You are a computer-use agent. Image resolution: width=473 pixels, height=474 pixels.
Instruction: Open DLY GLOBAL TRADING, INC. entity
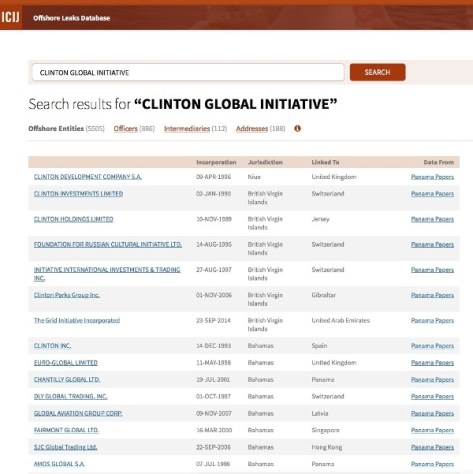pos(71,396)
